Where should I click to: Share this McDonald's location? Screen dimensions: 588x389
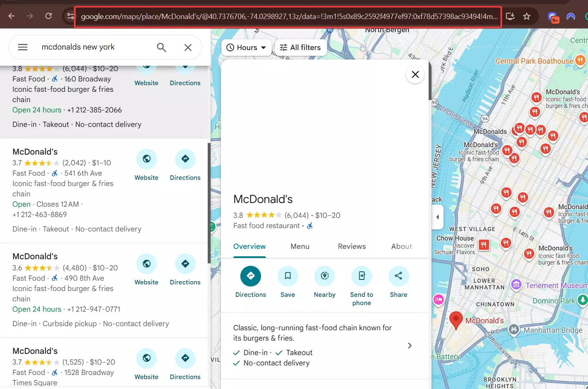point(398,276)
